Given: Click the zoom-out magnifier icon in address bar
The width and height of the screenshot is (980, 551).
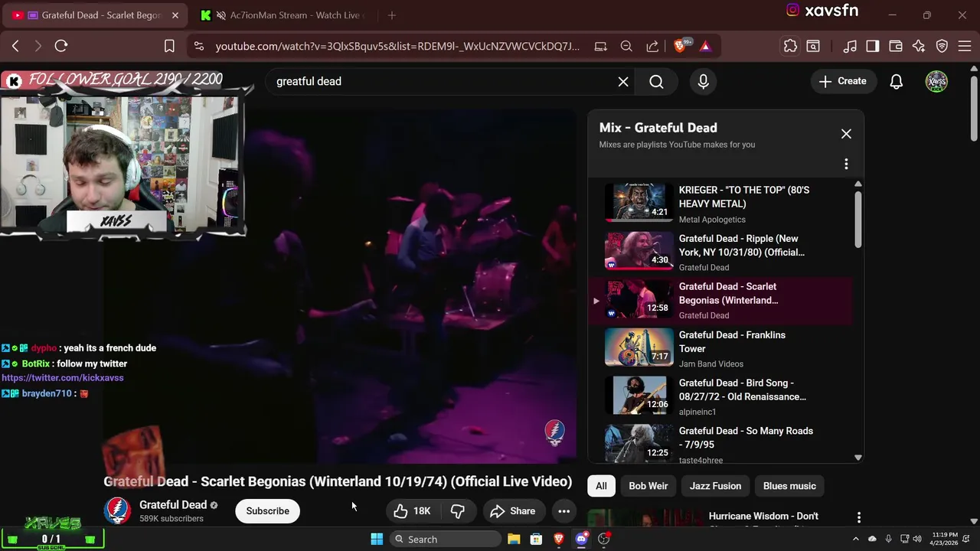Looking at the screenshot, I should [x=626, y=47].
